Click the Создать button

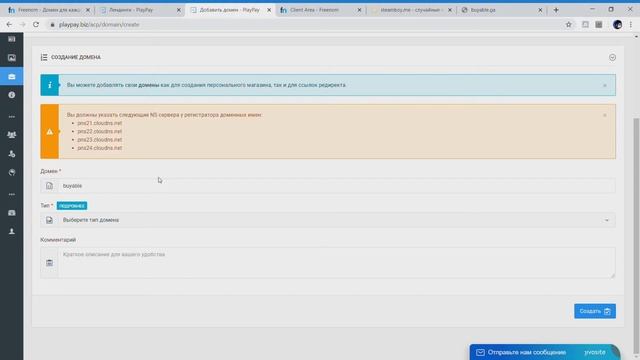pyautogui.click(x=595, y=311)
